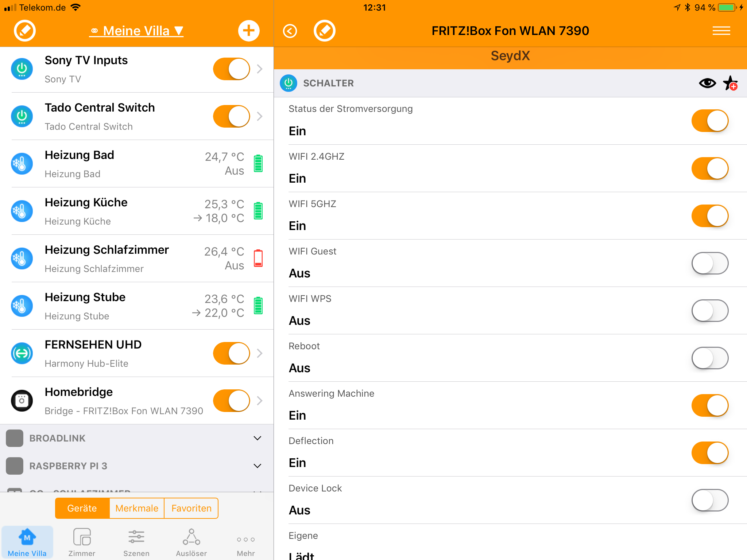This screenshot has width=747, height=560.
Task: Turn off the Answering Machine switch
Action: pyautogui.click(x=709, y=405)
